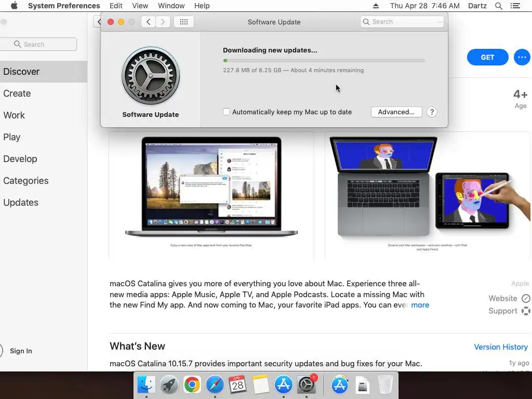Select Discover in App Store sidebar
This screenshot has width=532, height=399.
[44, 72]
